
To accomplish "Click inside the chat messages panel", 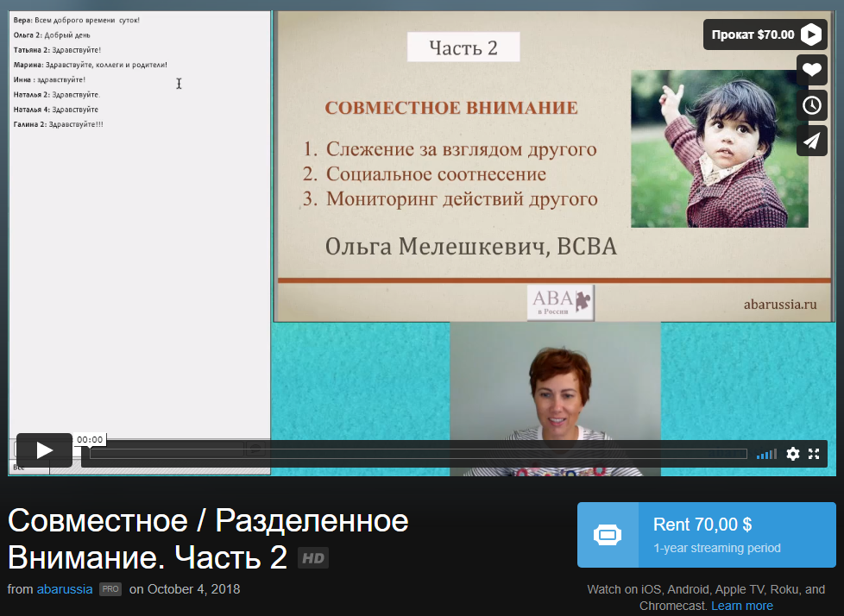I will pyautogui.click(x=138, y=216).
